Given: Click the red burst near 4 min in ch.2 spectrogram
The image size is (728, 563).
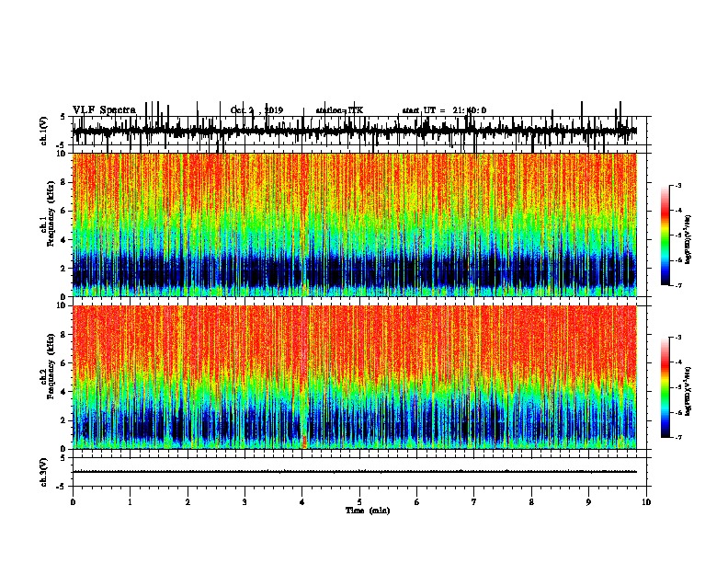Looking at the screenshot, I should (304, 442).
